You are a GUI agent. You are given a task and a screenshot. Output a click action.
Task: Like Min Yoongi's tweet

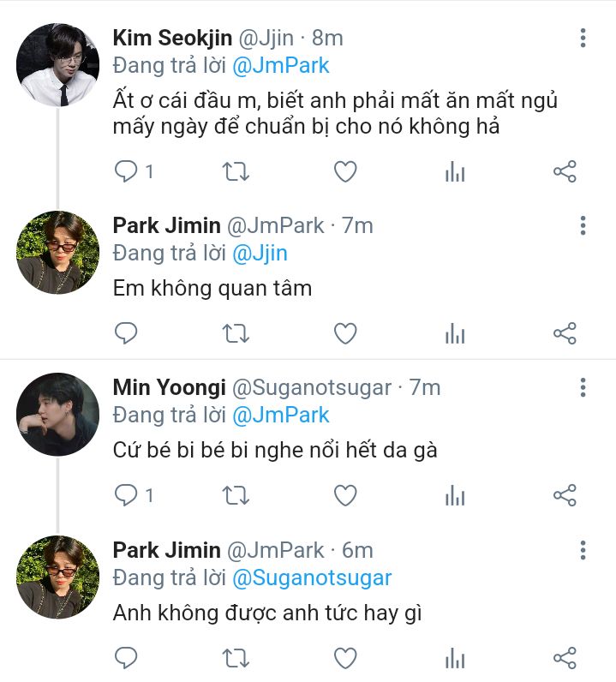click(344, 495)
